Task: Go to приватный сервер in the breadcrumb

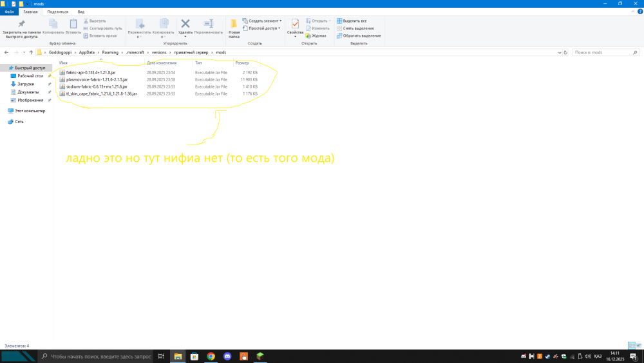Action: (x=191, y=53)
